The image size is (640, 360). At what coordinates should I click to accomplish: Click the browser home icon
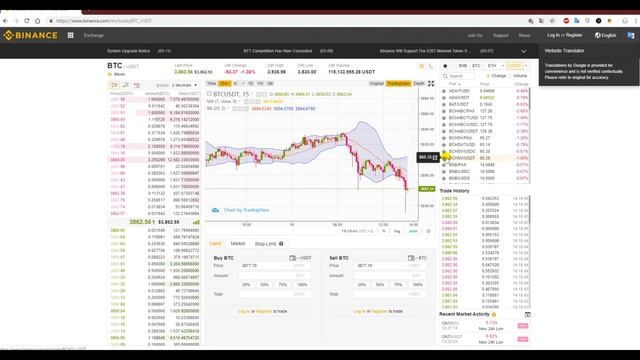pyautogui.click(x=38, y=21)
